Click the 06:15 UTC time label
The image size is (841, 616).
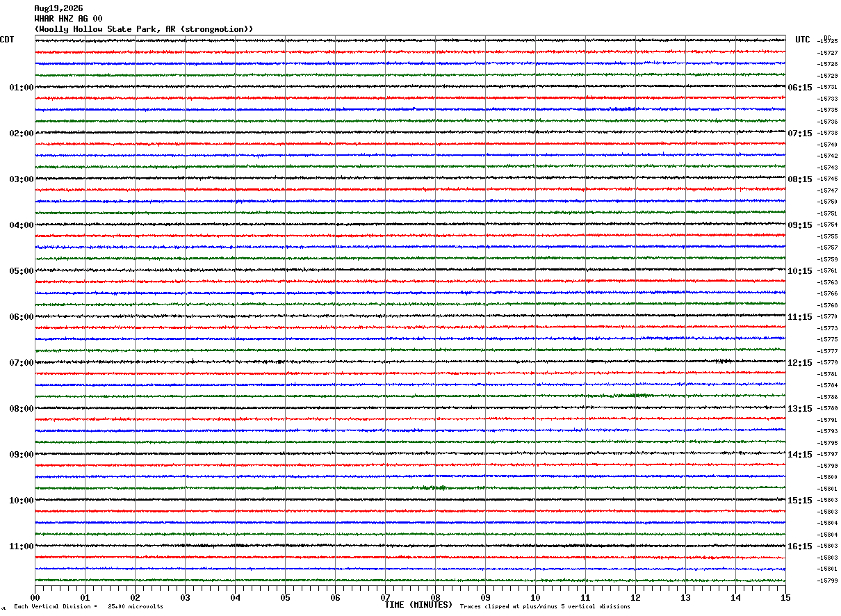[800, 88]
